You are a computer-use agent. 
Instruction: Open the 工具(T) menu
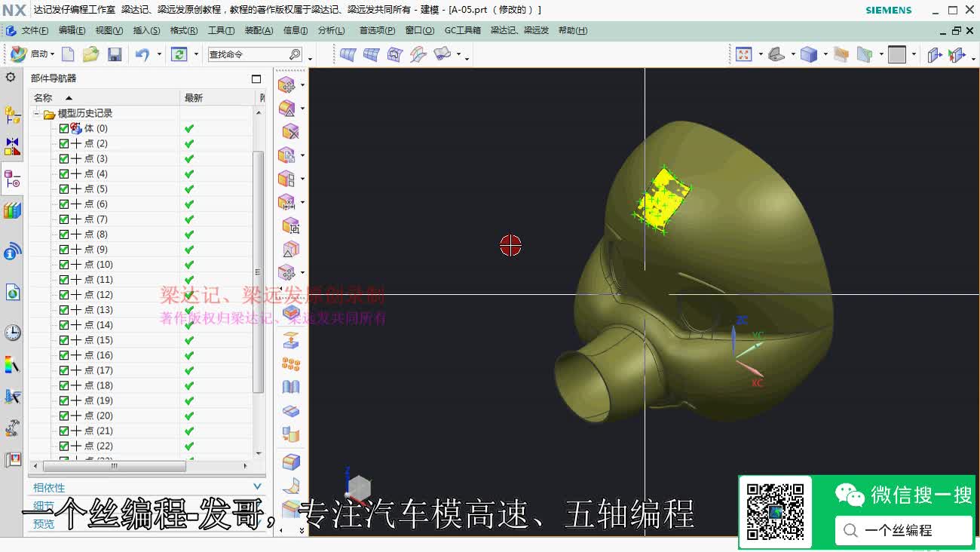coord(221,30)
